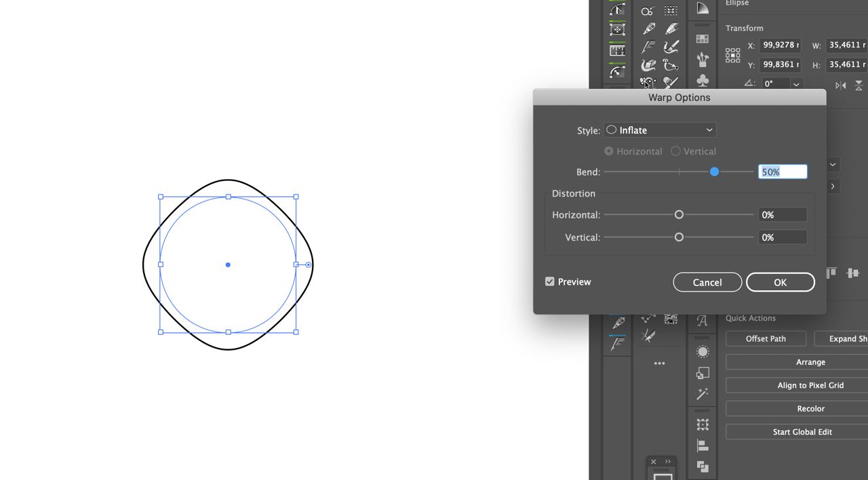
Task: Click the artboard fit tool icon
Action: 617,29
